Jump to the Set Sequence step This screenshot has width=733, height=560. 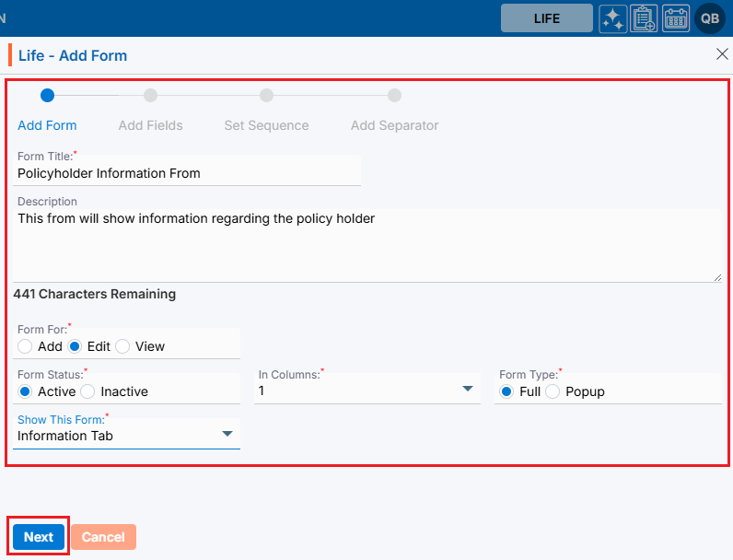266,125
